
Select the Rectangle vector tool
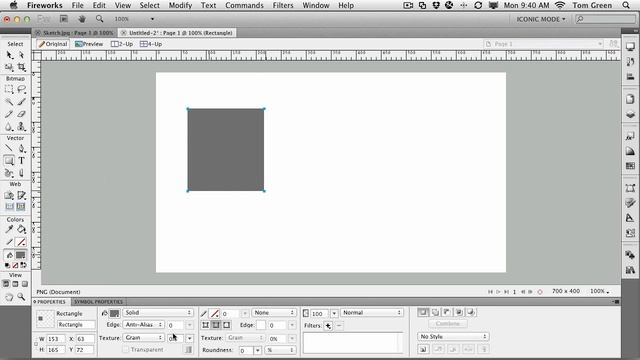click(9, 161)
